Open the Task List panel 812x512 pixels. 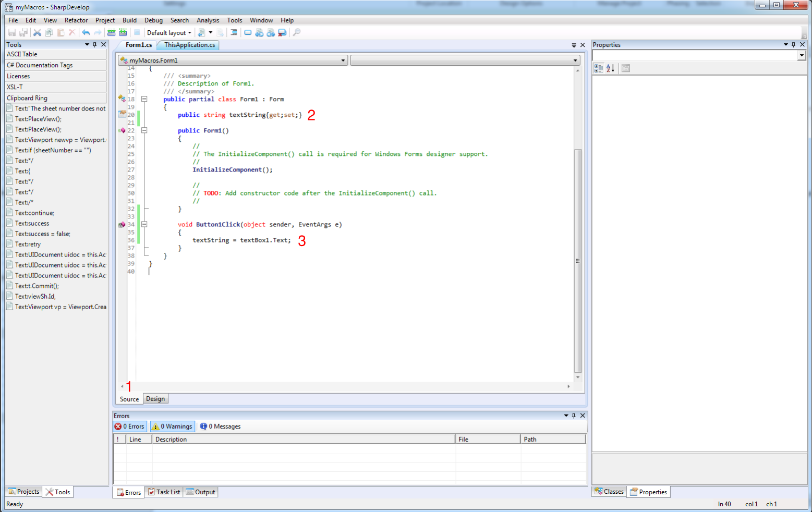164,492
